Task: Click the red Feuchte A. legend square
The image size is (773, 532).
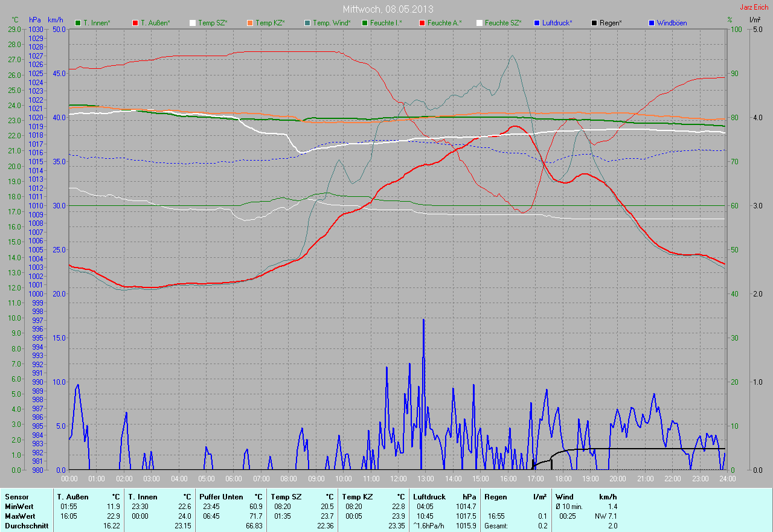Action: 422,23
